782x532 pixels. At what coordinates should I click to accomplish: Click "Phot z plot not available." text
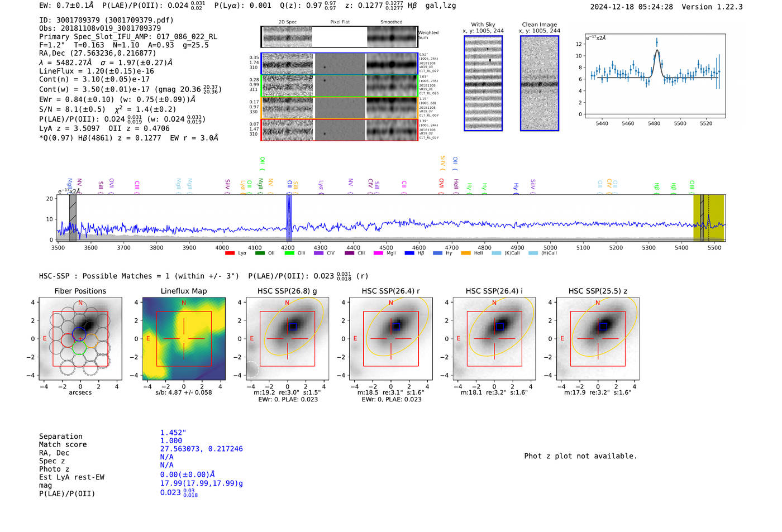click(580, 456)
